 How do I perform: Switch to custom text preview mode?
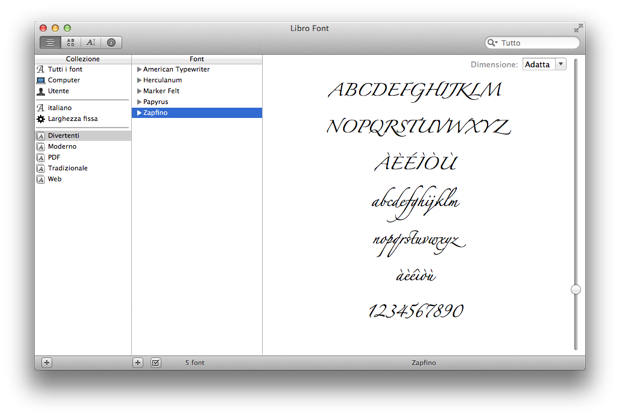pyautogui.click(x=90, y=43)
